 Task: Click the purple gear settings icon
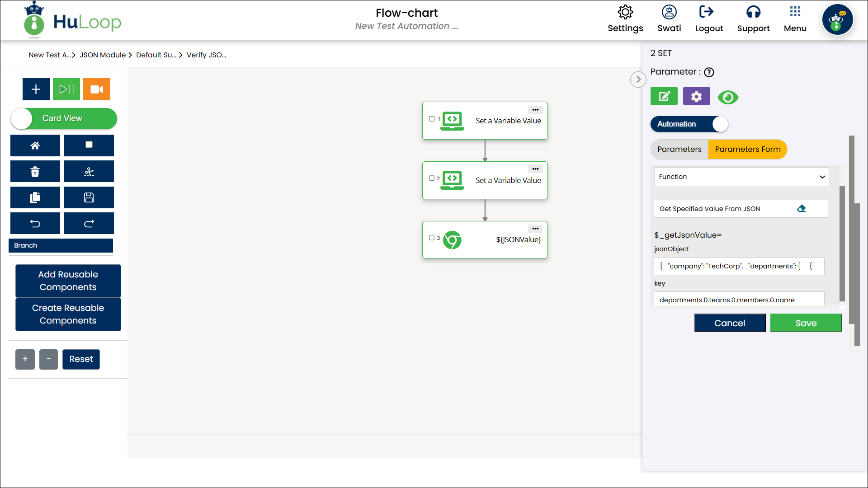tap(696, 96)
